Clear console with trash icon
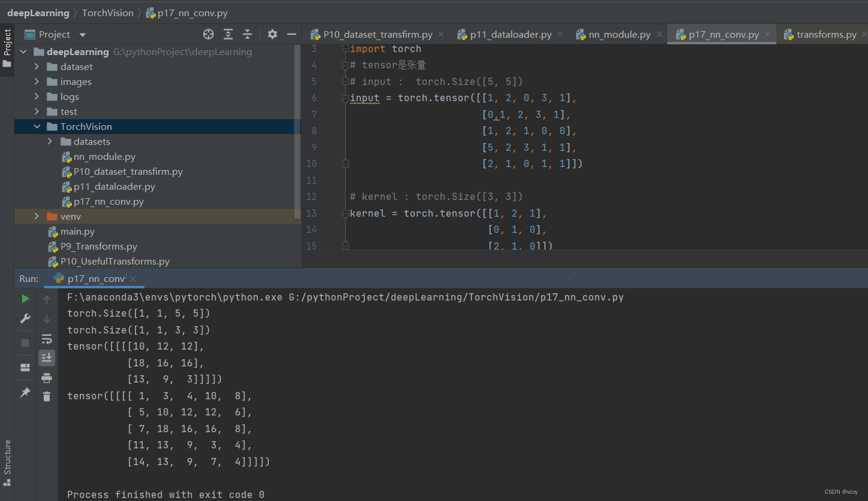The width and height of the screenshot is (868, 501). click(x=47, y=396)
